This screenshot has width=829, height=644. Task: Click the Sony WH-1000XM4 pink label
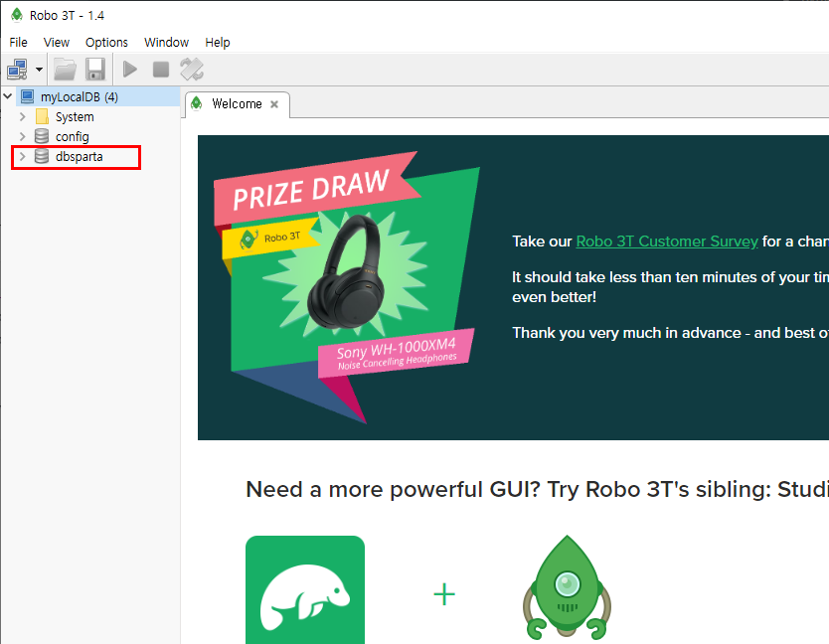396,353
